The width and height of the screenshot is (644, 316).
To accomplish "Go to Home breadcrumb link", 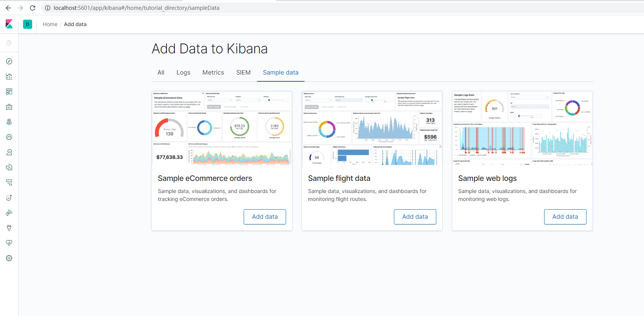I will point(50,24).
